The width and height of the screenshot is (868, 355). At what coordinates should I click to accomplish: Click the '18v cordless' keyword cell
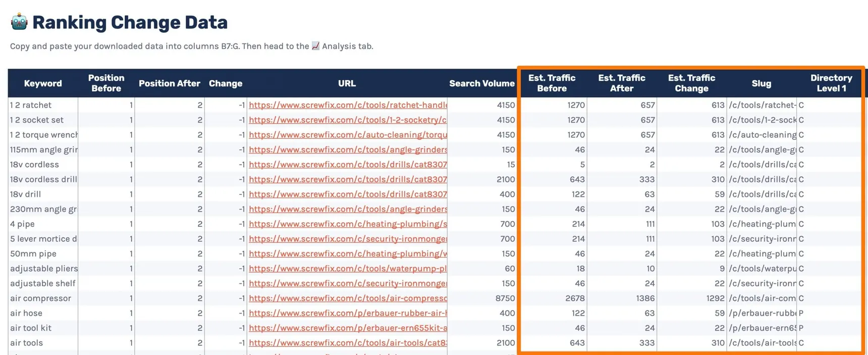pos(43,165)
